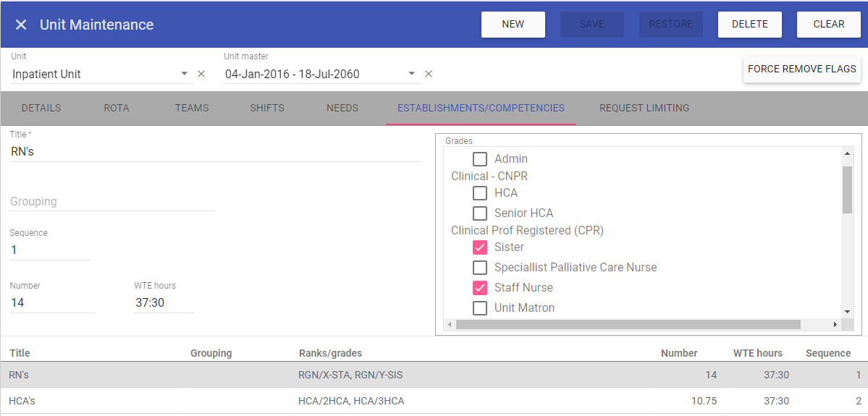This screenshot has height=416, width=868.
Task: Tick the Senior HCA checkbox
Action: pos(479,213)
